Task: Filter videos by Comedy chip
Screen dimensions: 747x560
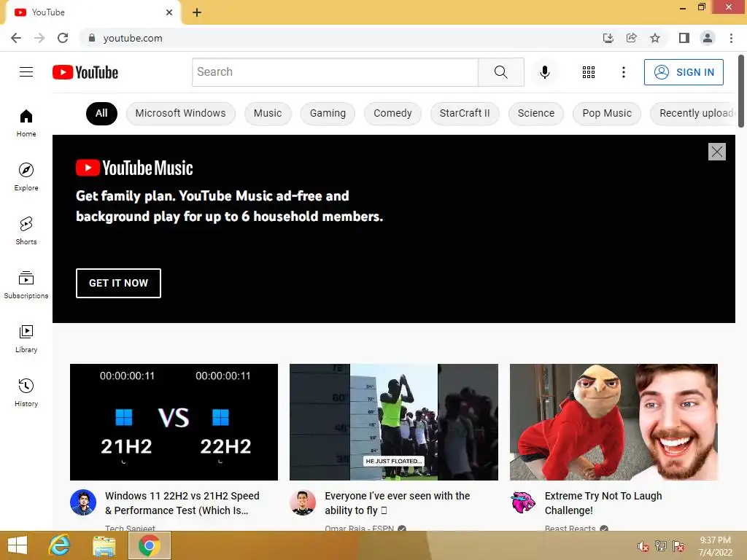Action: (392, 113)
